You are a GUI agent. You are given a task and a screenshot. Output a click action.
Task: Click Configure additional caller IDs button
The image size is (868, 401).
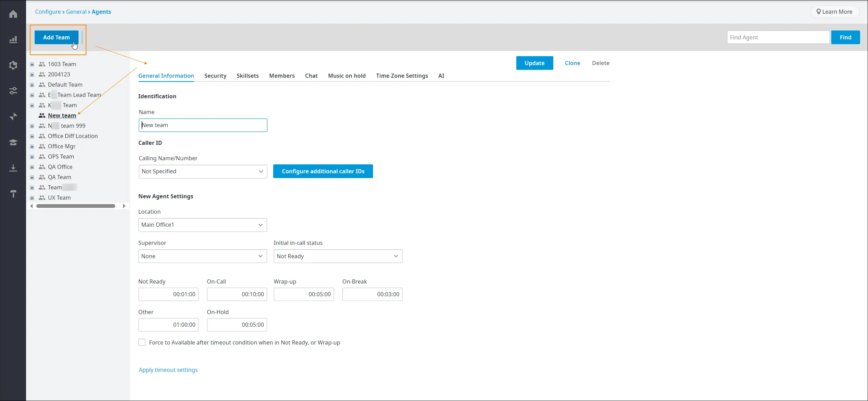(323, 171)
